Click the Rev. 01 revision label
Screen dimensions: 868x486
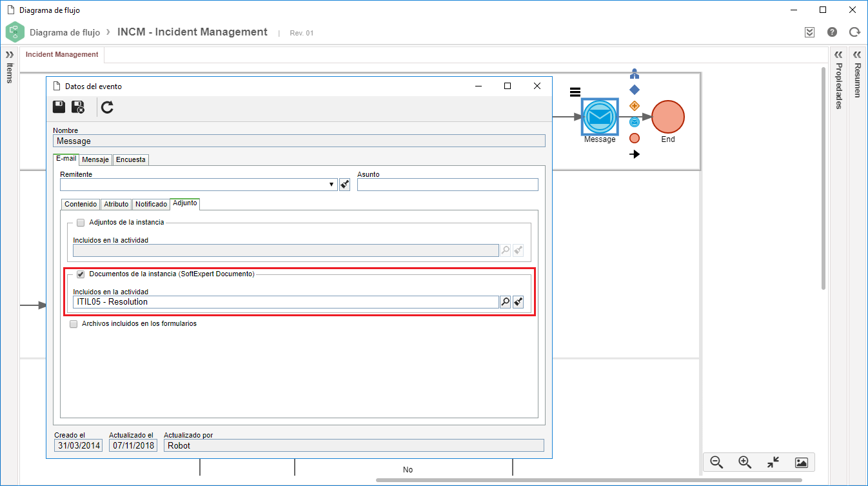(302, 33)
